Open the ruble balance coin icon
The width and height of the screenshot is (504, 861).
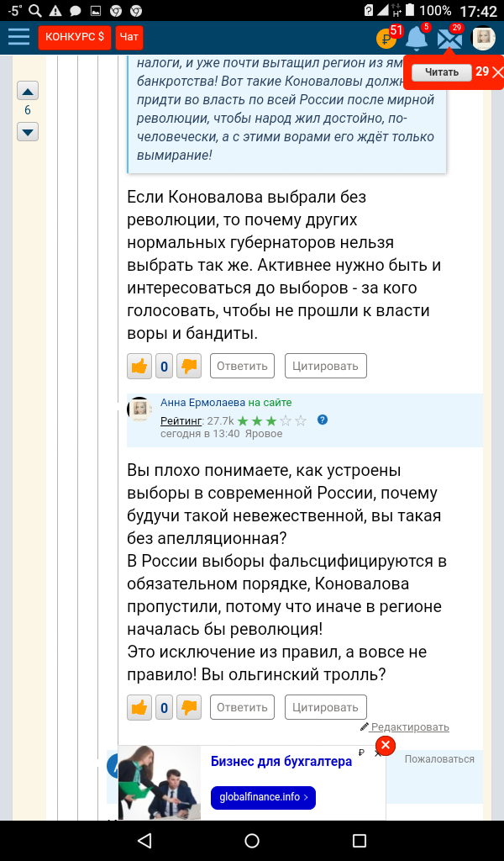[386, 38]
